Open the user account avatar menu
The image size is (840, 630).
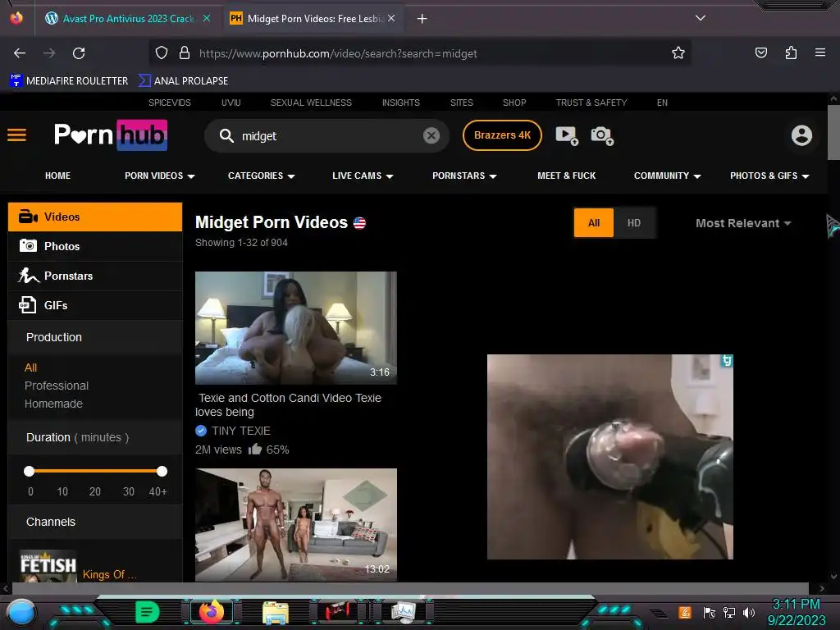[x=802, y=135]
